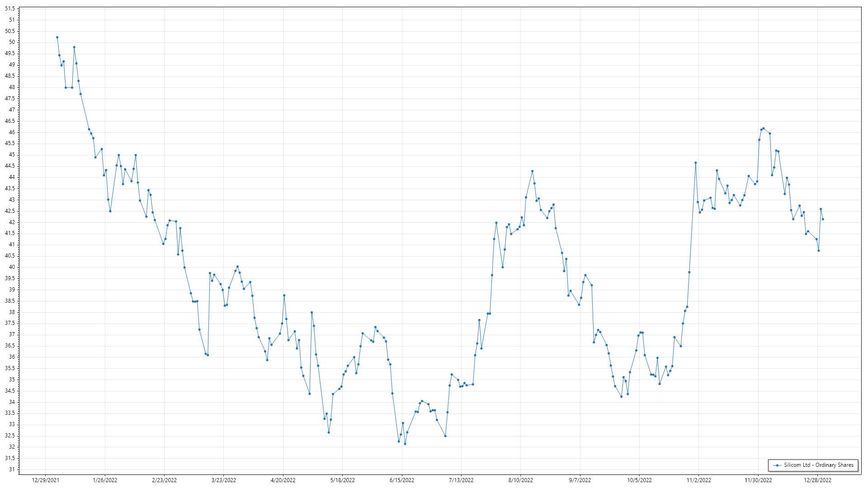Click the August peak data point near 44.3
868x488 pixels.
532,171
